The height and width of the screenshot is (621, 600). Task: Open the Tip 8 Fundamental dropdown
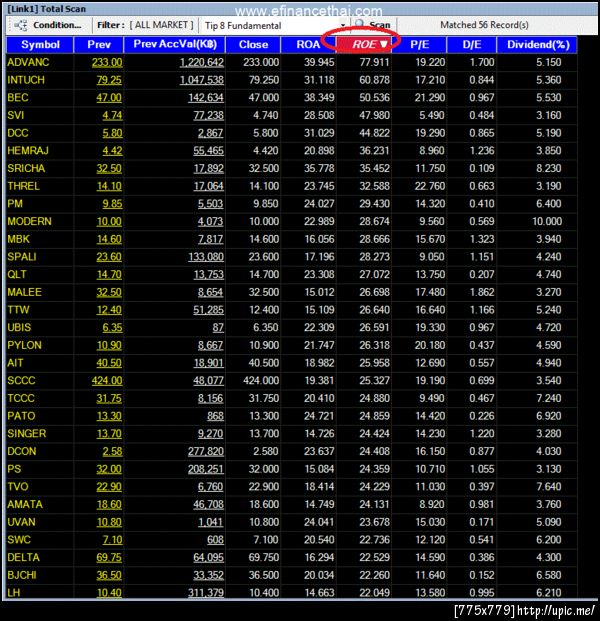343,25
